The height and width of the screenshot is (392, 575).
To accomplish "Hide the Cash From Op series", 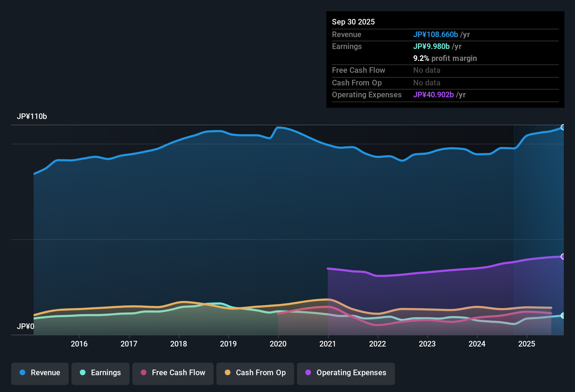I will (255, 373).
